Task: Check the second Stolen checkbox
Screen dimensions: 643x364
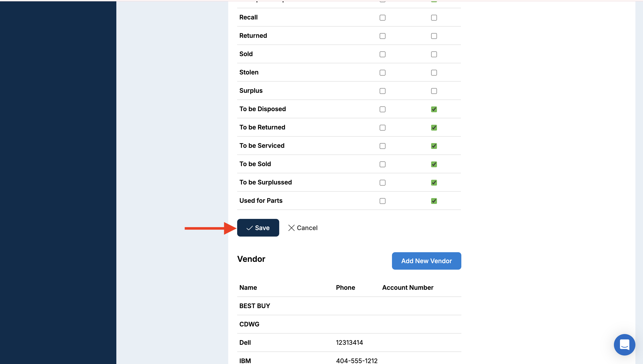Action: [x=434, y=73]
